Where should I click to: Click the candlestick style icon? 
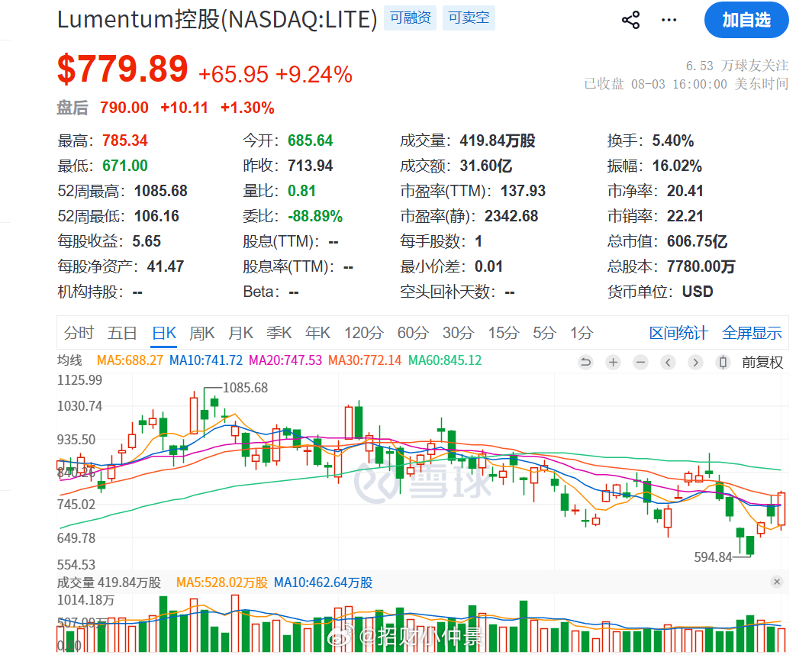(723, 362)
